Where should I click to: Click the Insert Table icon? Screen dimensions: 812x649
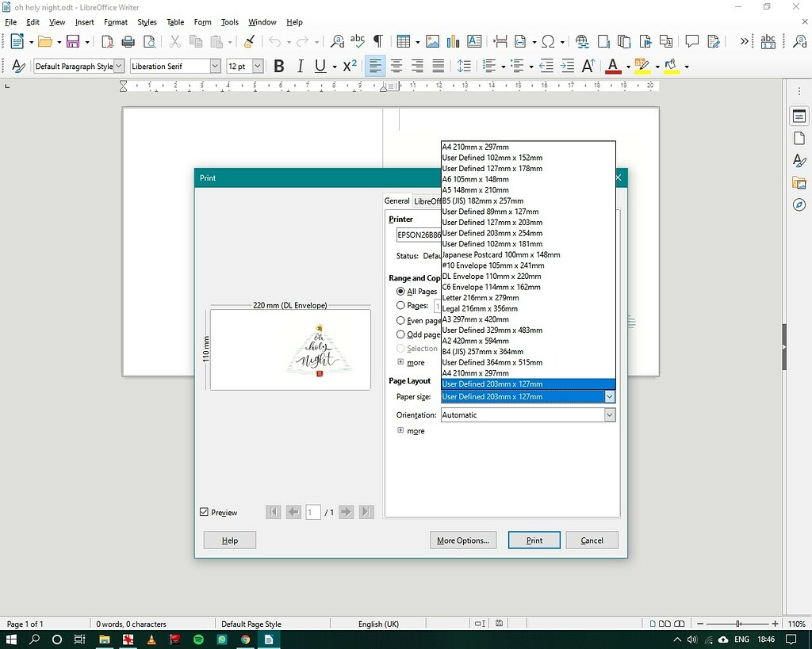(x=403, y=41)
